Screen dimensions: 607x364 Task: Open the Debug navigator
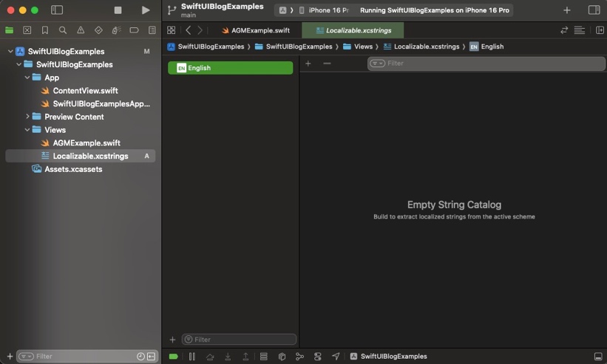116,30
